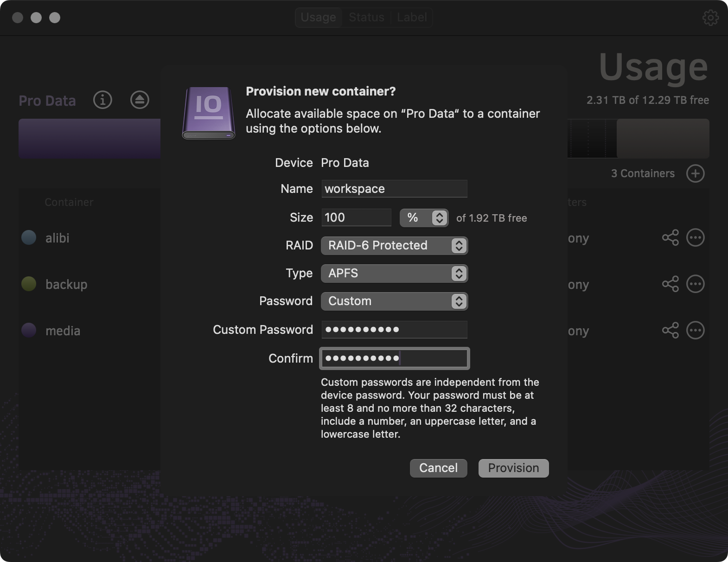Click share icon for media container

coord(670,331)
